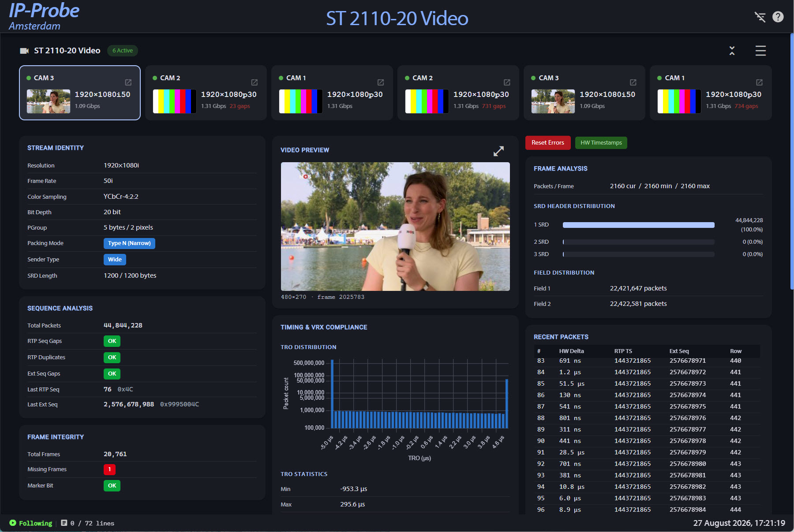Select the CAM 2 stream with 23 gaps
This screenshot has width=794, height=532.
[206, 93]
